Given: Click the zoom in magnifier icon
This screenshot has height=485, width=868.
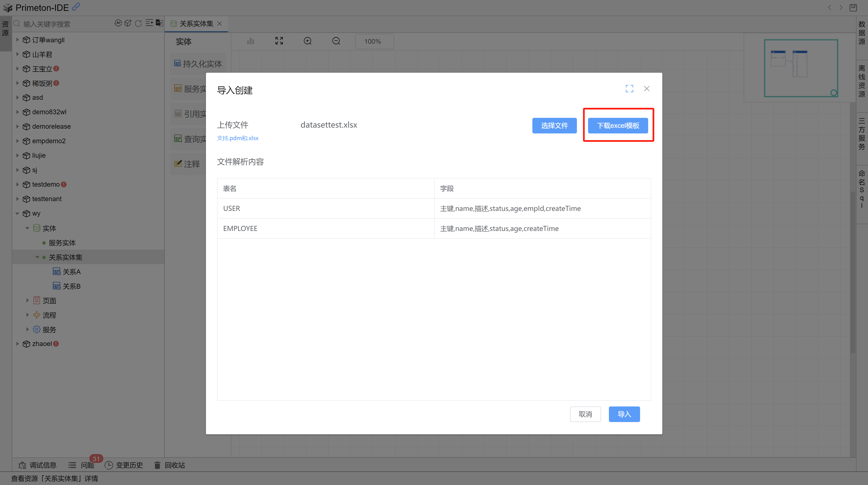Looking at the screenshot, I should (x=307, y=41).
